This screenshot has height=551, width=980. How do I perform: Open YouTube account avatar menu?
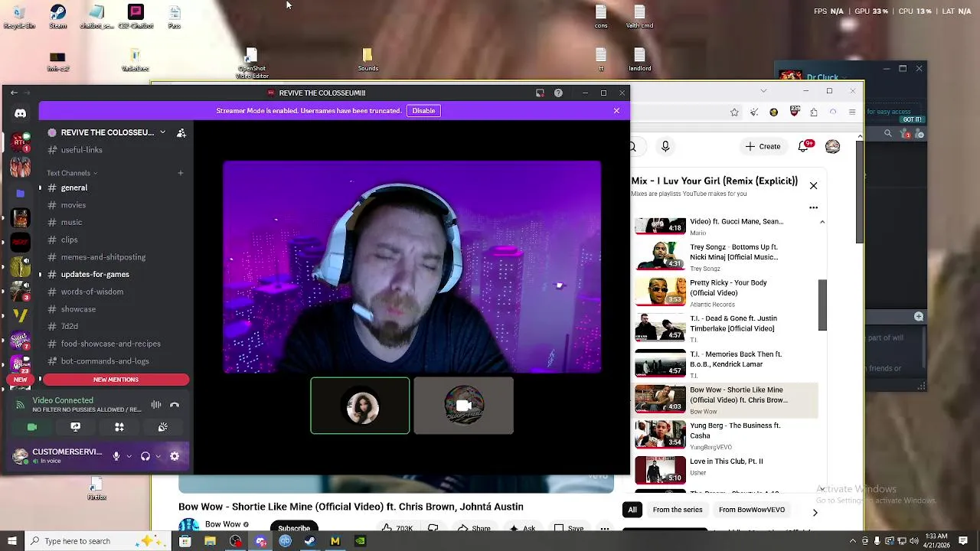[833, 146]
